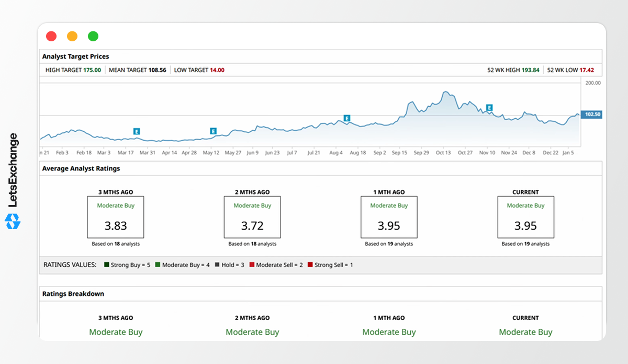Select the 3.83 rating box from 3 months ago
The image size is (628, 364).
click(x=116, y=217)
